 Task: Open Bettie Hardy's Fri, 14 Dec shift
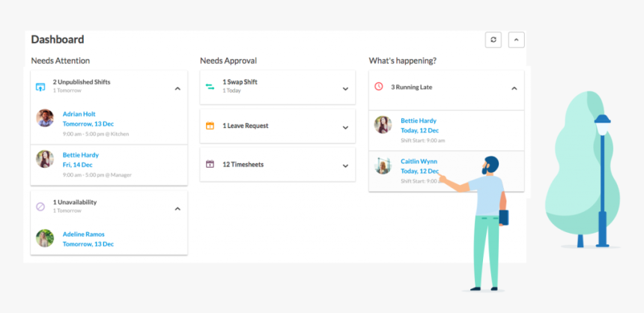tap(81, 159)
